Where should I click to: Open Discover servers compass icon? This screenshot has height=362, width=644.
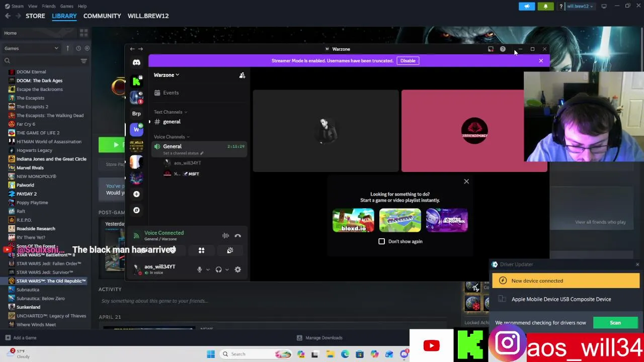[x=136, y=210]
